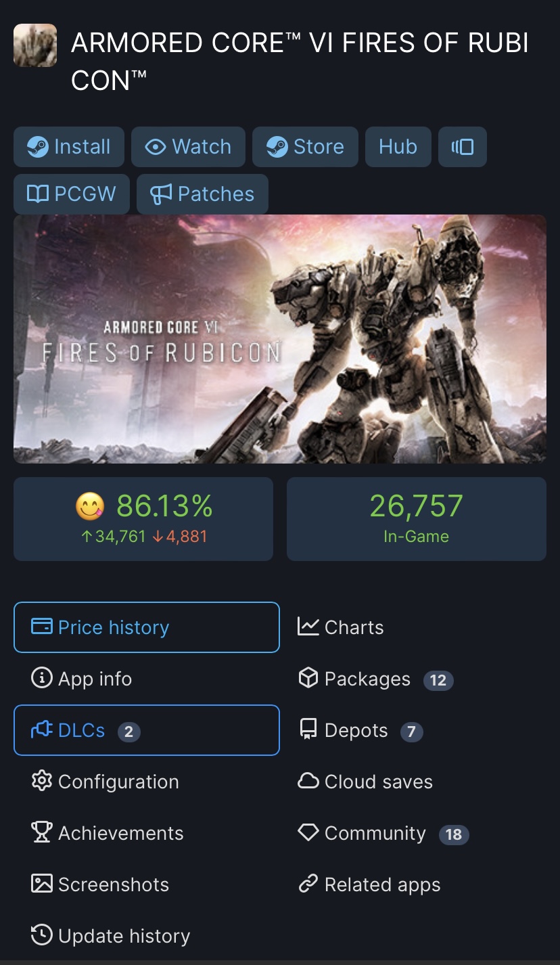Click the 86.13% review rating box

coord(143,519)
